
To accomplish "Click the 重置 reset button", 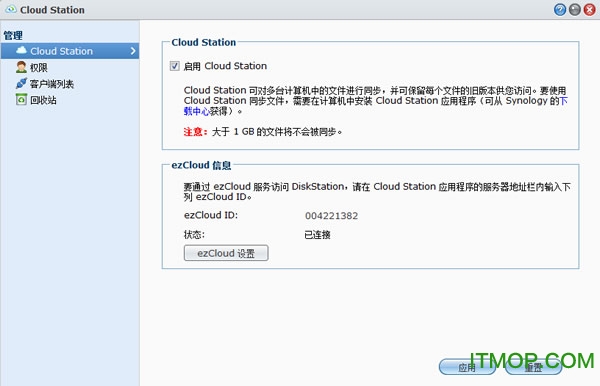I will tap(533, 367).
